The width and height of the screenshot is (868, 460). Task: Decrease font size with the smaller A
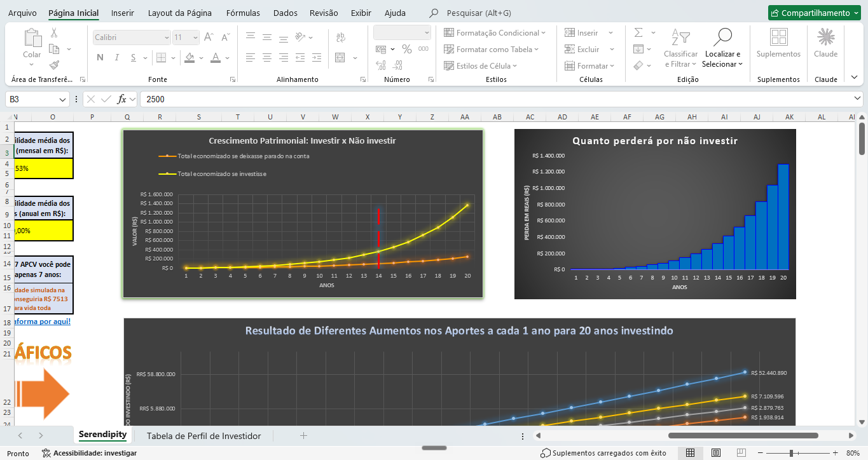pyautogui.click(x=224, y=37)
